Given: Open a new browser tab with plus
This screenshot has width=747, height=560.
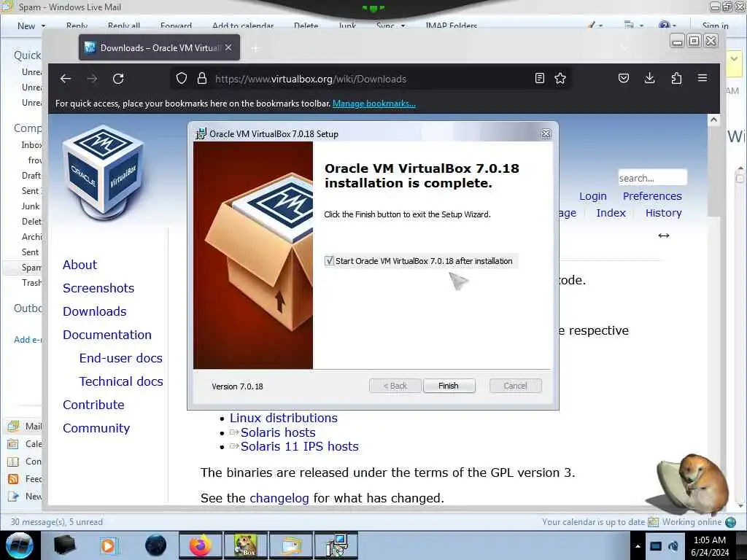Looking at the screenshot, I should [256, 48].
